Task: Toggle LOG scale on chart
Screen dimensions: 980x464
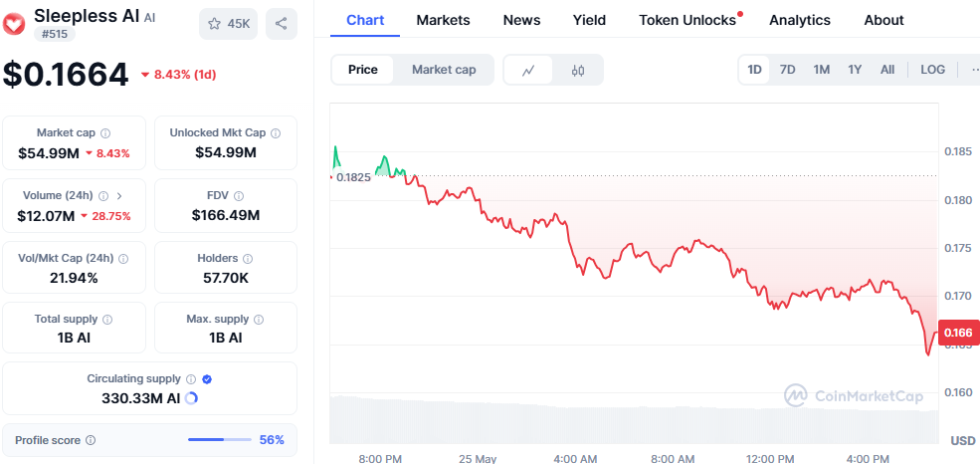Action: coord(932,70)
